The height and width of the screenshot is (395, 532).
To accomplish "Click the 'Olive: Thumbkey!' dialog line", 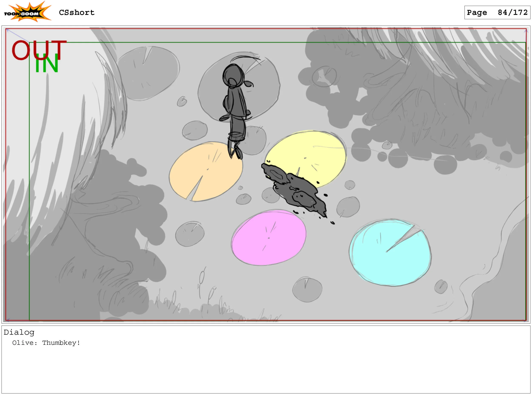I will click(x=46, y=343).
